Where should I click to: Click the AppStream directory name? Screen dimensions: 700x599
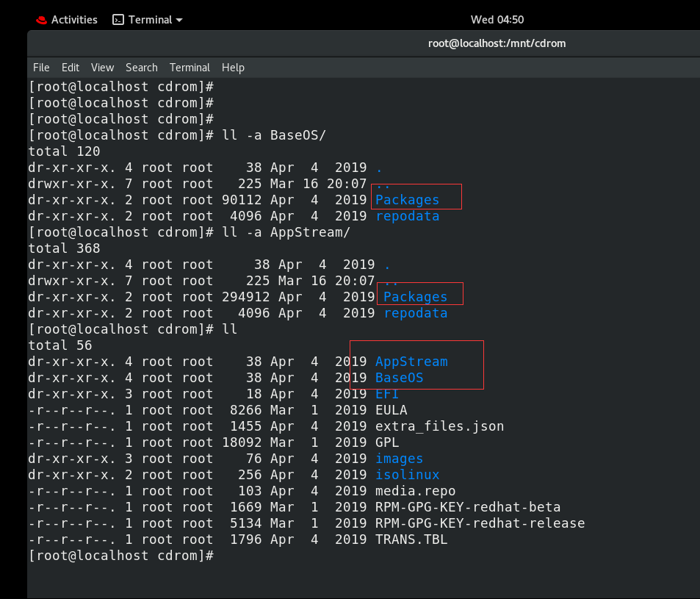click(x=411, y=362)
